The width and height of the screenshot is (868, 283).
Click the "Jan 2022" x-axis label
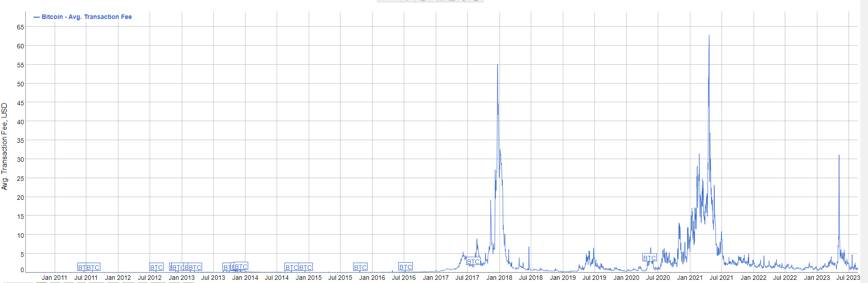754,278
